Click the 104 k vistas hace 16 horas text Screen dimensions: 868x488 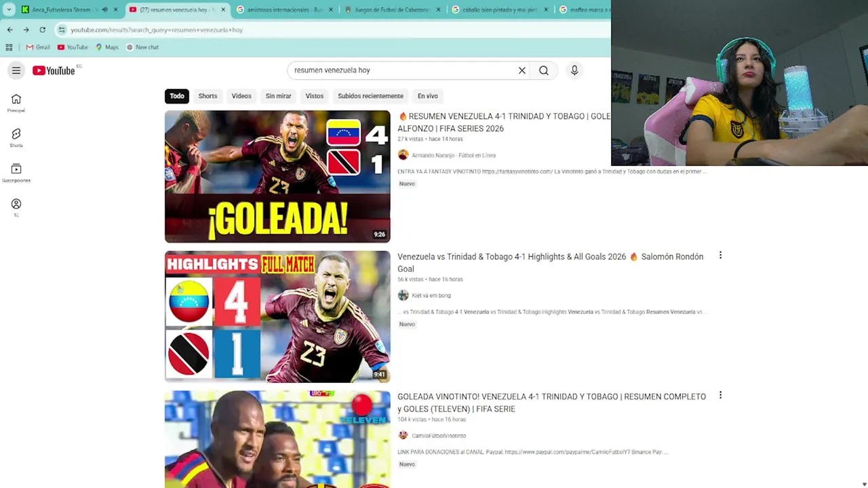(431, 420)
